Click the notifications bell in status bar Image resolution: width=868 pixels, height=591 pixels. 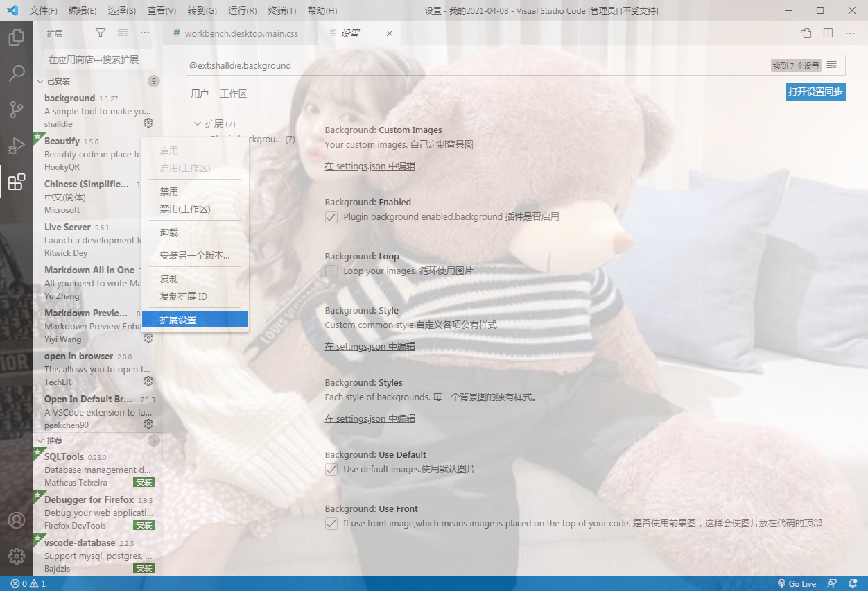click(853, 583)
